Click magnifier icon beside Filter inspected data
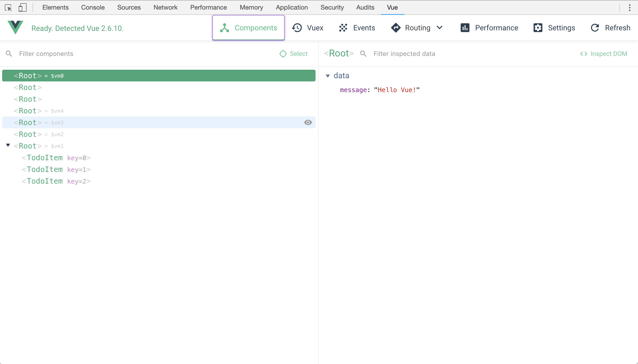The image size is (638, 364). point(363,54)
